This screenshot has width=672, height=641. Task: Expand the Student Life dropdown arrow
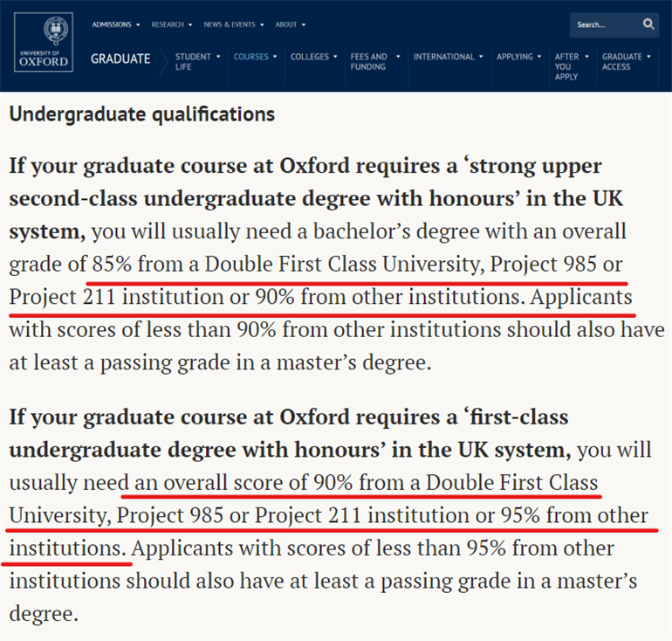tap(218, 57)
